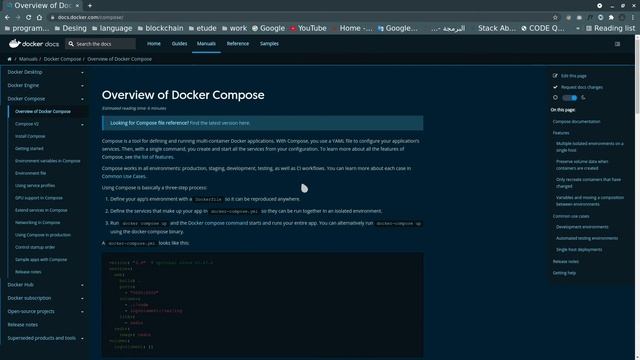The width and height of the screenshot is (640, 360).
Task: Jump to Single host deployments section
Action: point(579,250)
